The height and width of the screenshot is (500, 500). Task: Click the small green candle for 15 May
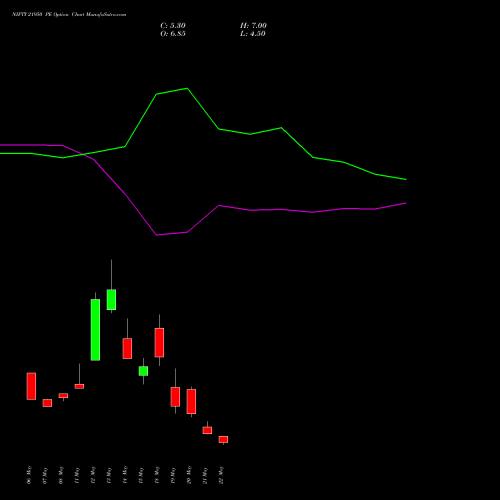click(143, 371)
